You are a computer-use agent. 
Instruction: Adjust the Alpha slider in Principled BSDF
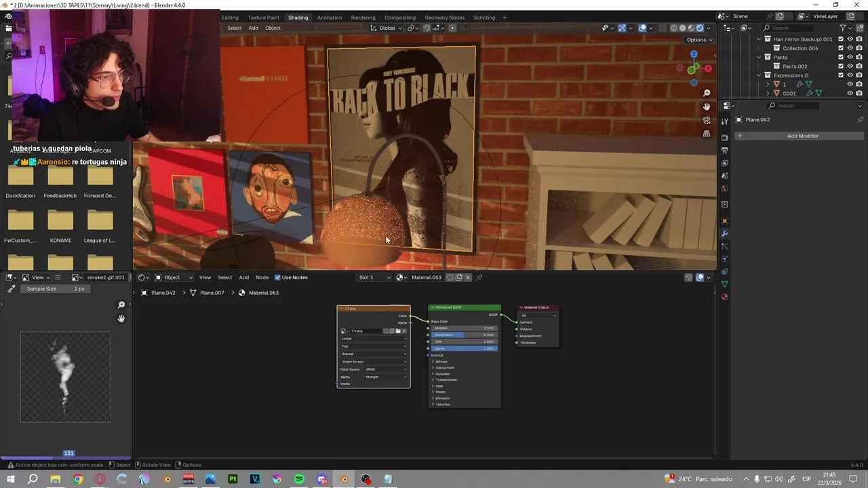(x=465, y=348)
